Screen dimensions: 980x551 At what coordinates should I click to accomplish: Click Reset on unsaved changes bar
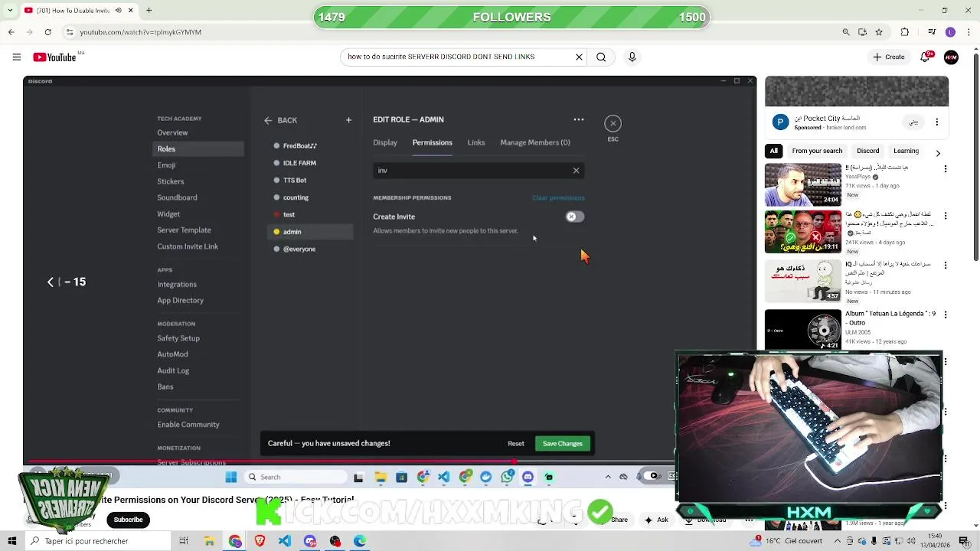(x=516, y=444)
